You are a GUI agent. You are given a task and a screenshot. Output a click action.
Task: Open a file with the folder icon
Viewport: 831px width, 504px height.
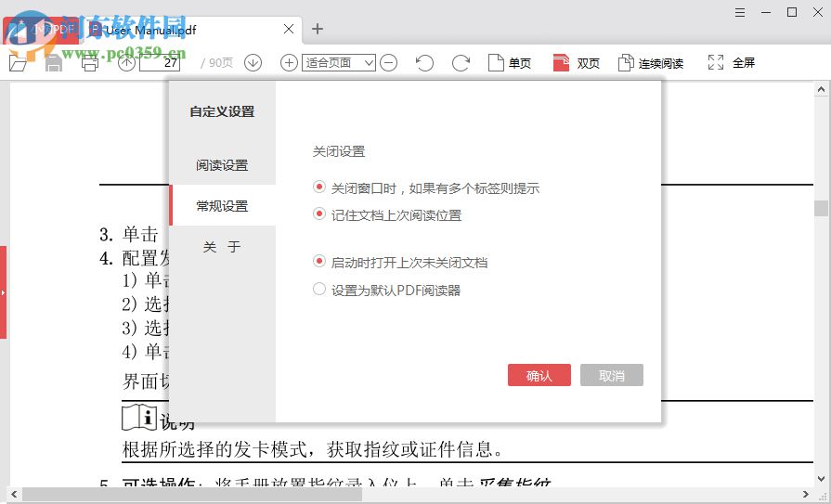pyautogui.click(x=18, y=62)
